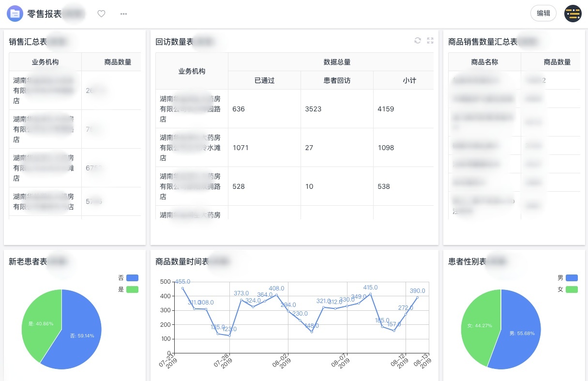Click the 415.0 data point on line chart
Screen dimensions: 588x381
click(371, 294)
